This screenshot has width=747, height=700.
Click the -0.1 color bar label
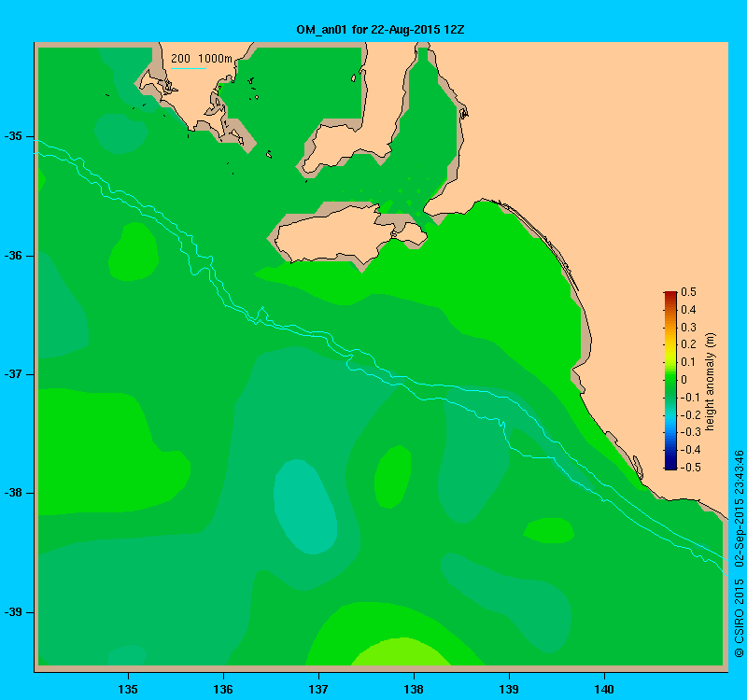pyautogui.click(x=689, y=398)
